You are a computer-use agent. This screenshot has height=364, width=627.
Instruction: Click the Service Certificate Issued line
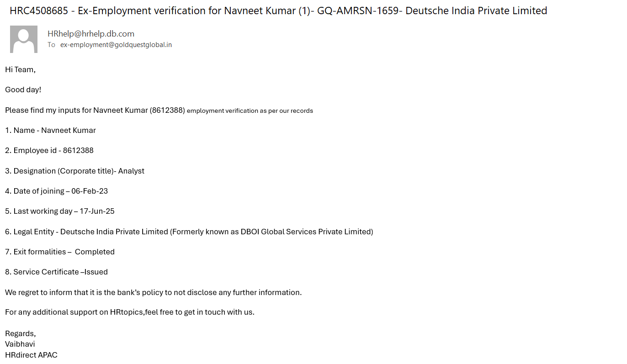[x=56, y=272]
